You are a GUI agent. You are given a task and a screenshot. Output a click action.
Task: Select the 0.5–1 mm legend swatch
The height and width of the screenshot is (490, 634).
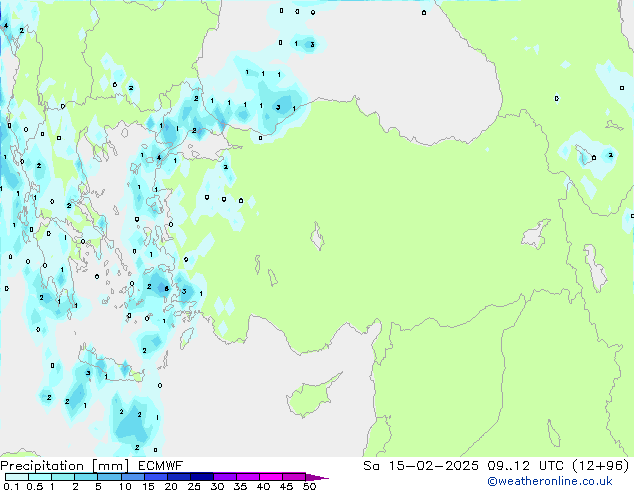pyautogui.click(x=40, y=477)
